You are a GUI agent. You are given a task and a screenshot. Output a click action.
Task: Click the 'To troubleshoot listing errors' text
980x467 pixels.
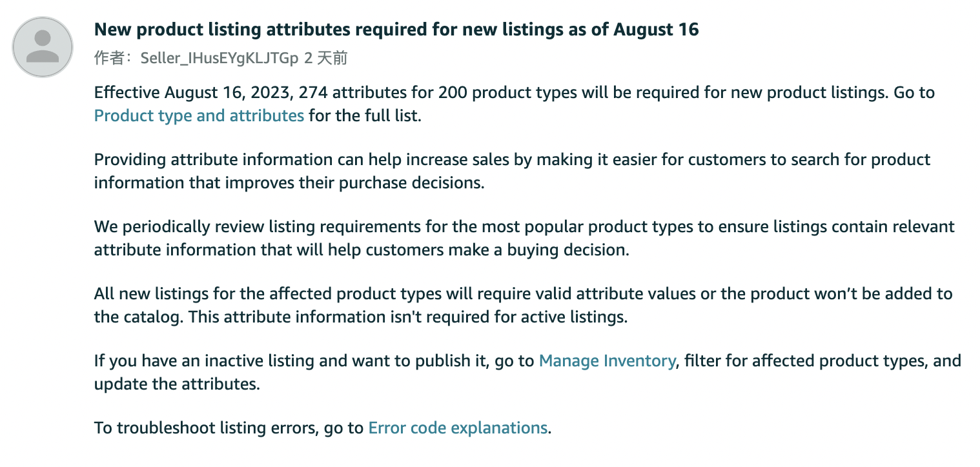204,428
